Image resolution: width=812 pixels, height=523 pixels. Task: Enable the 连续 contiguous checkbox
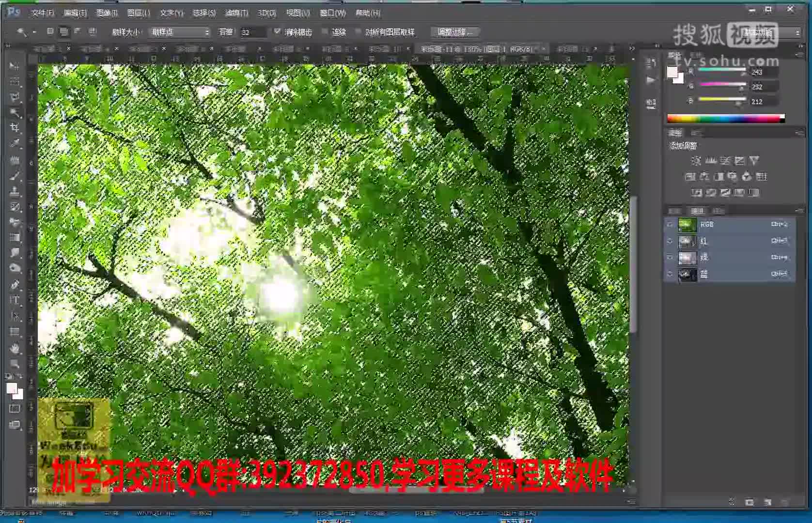(325, 32)
